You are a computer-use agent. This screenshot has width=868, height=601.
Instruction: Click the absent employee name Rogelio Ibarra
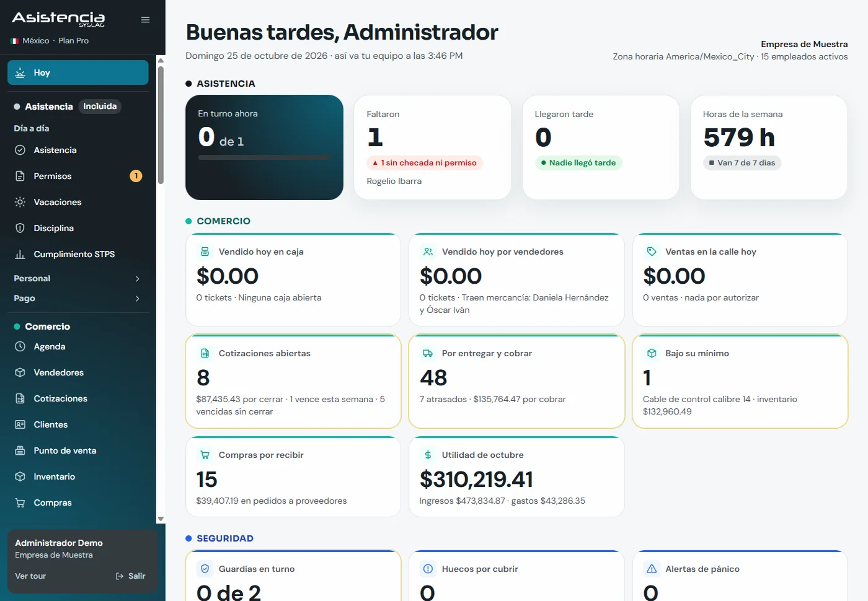click(x=394, y=182)
